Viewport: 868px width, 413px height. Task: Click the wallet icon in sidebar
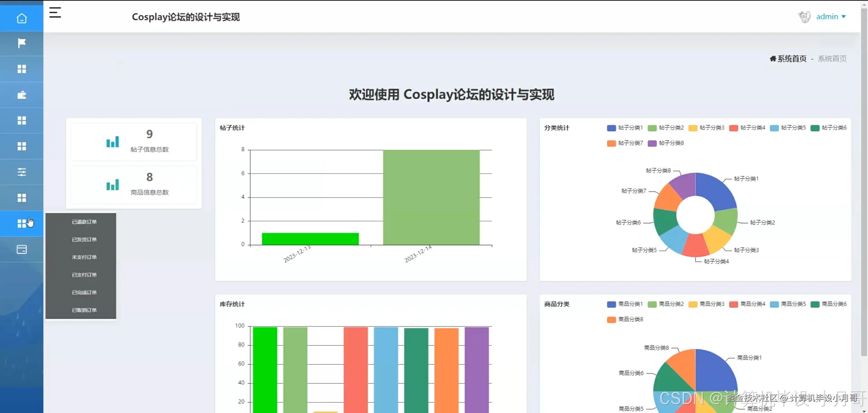pos(22,95)
